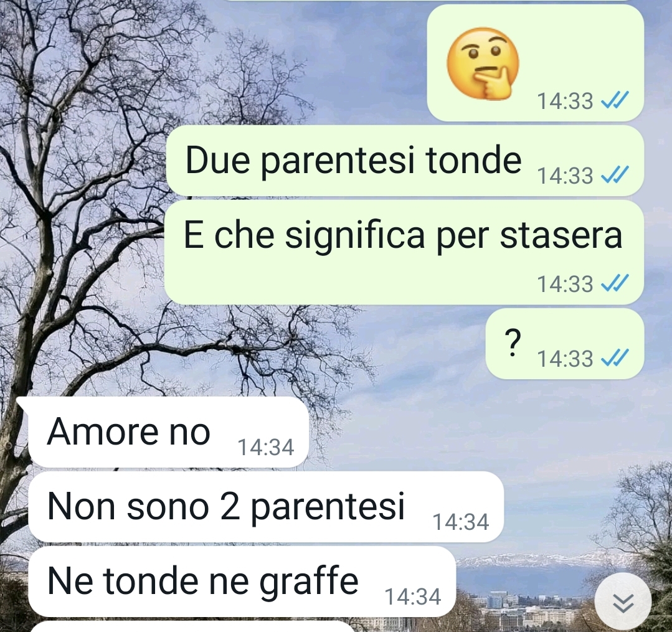Screen dimensions: 672x632
Task: Tap blue ticks on 'Due parentesi tonde'
Action: [615, 175]
